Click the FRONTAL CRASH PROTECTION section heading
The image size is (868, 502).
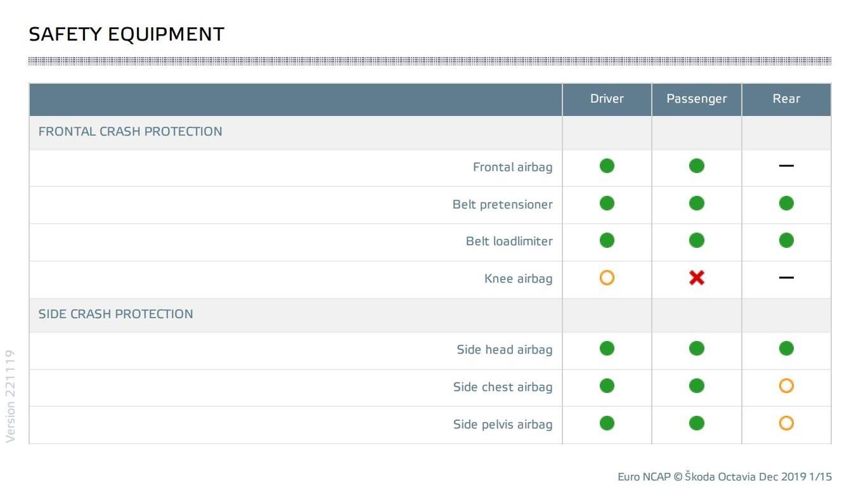point(130,132)
